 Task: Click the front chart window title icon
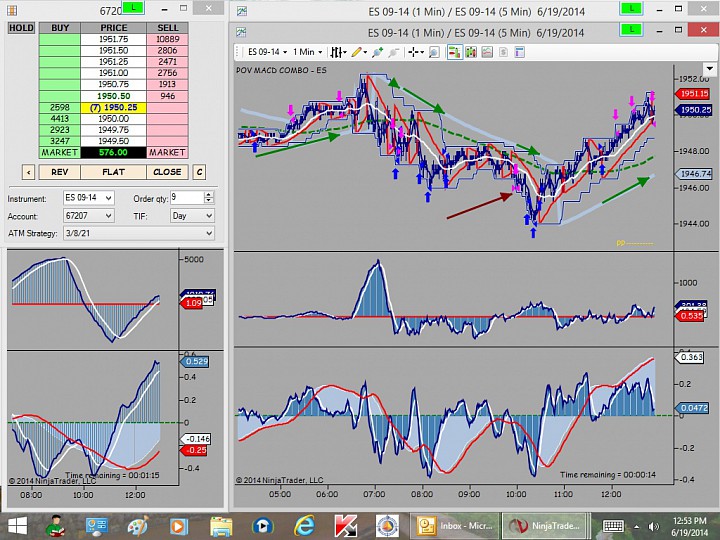[x=241, y=32]
